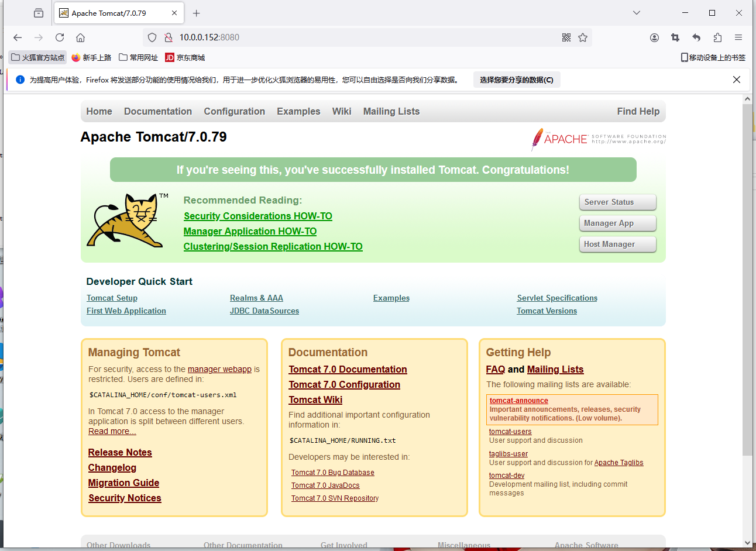This screenshot has width=756, height=551.
Task: Open Find Help in the navigation bar
Action: click(x=638, y=111)
